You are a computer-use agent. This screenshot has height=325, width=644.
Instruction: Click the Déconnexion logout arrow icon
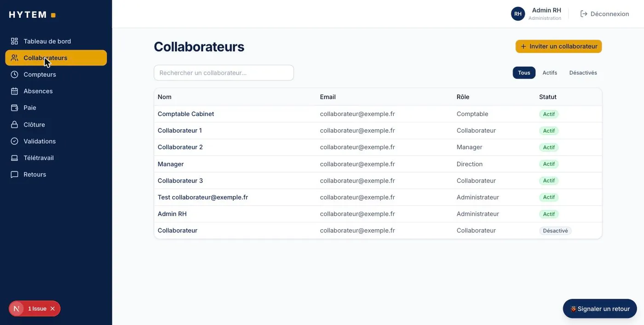tap(584, 14)
